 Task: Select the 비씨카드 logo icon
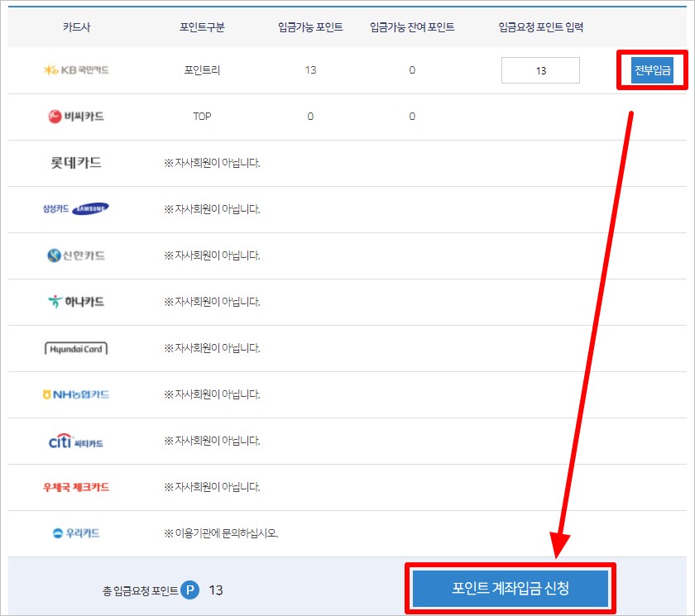(x=74, y=117)
